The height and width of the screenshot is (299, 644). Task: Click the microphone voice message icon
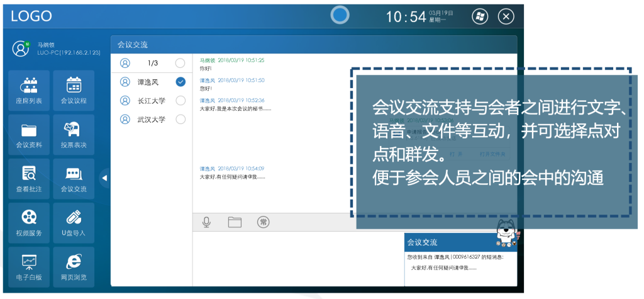click(206, 222)
